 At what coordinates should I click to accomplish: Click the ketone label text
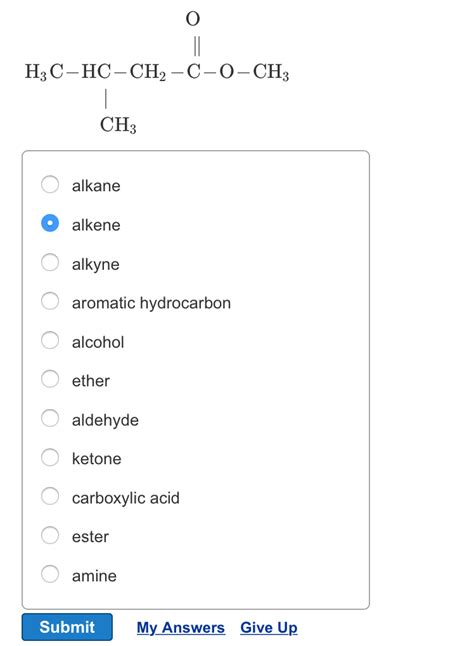tap(96, 459)
